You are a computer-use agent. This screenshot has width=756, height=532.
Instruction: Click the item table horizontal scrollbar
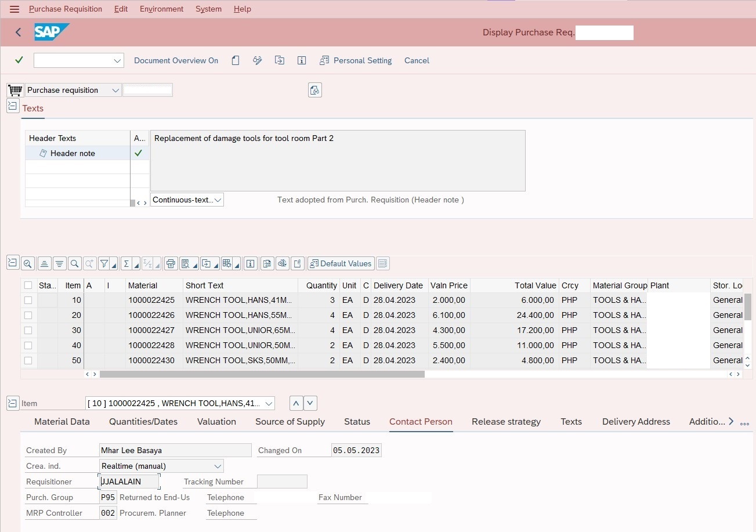point(262,374)
